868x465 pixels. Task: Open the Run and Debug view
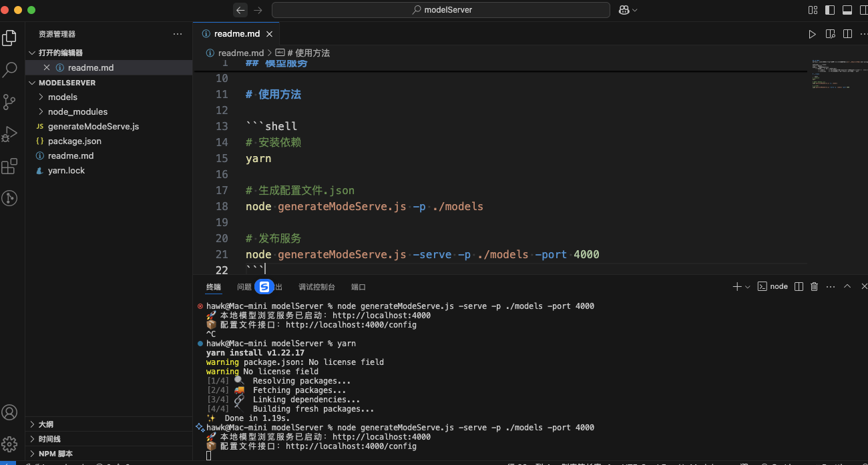9,133
